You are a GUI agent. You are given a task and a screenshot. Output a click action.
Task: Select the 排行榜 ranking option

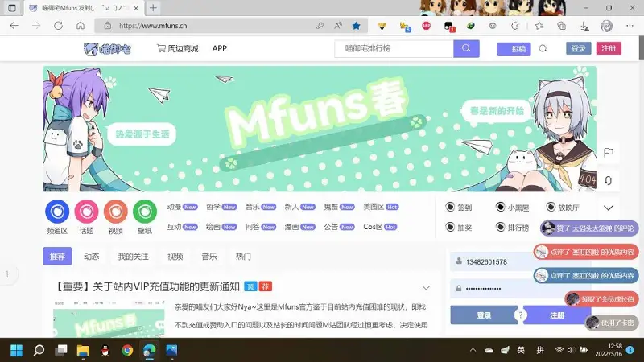pos(512,228)
